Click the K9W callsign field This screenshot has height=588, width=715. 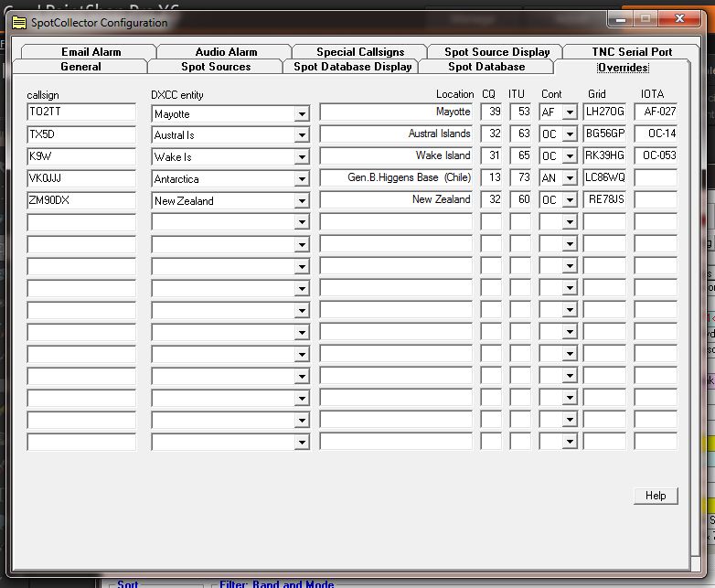tap(81, 156)
